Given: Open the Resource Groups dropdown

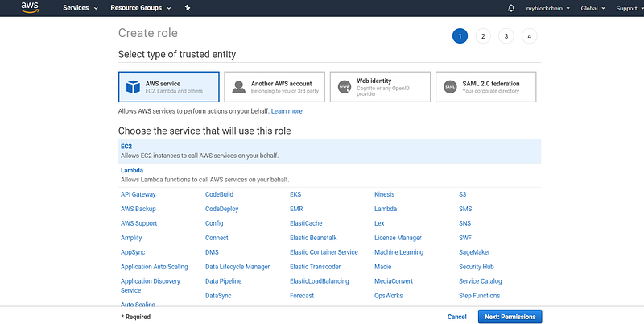Looking at the screenshot, I should (140, 8).
